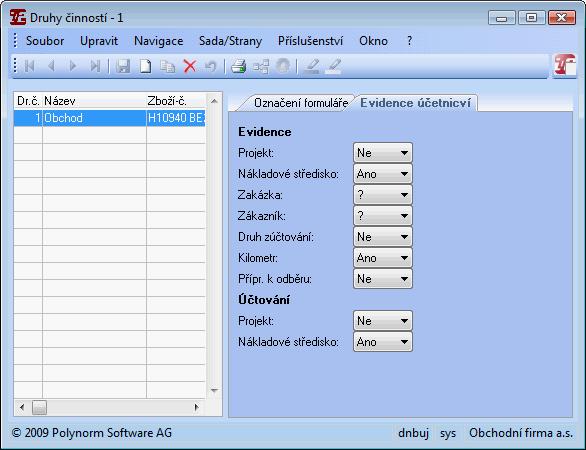Image resolution: width=586 pixels, height=450 pixels.
Task: Open Evidence Projekt dropdown
Action: (383, 152)
